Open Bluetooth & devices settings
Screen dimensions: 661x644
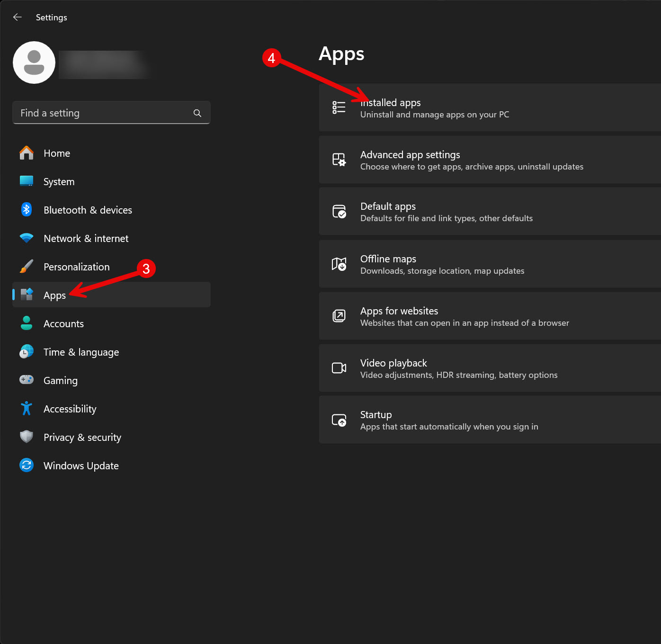[111, 210]
